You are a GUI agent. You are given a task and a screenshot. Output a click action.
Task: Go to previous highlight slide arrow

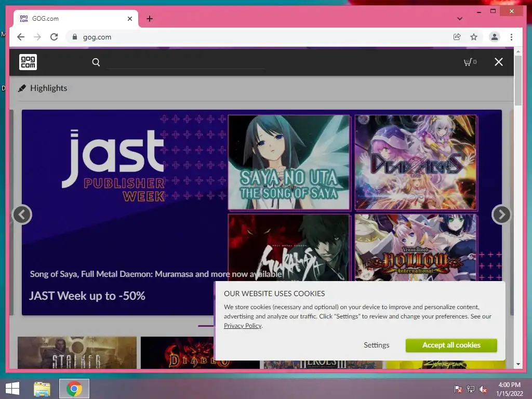22,215
